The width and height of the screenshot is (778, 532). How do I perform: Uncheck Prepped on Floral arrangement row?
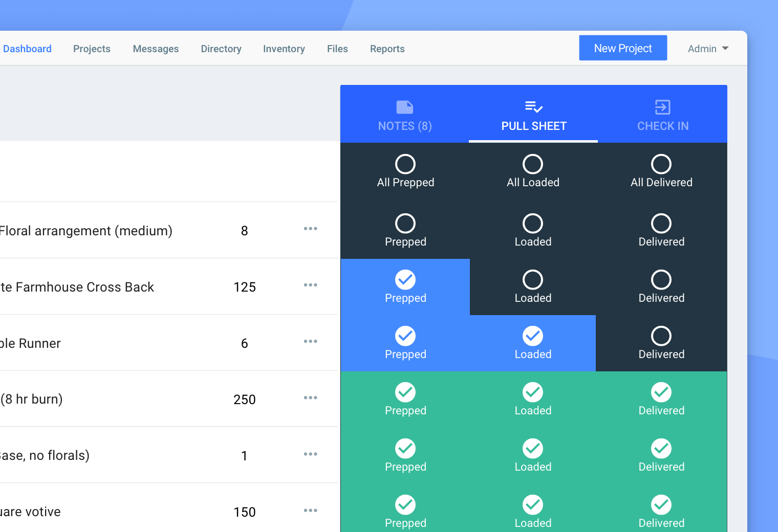405,223
